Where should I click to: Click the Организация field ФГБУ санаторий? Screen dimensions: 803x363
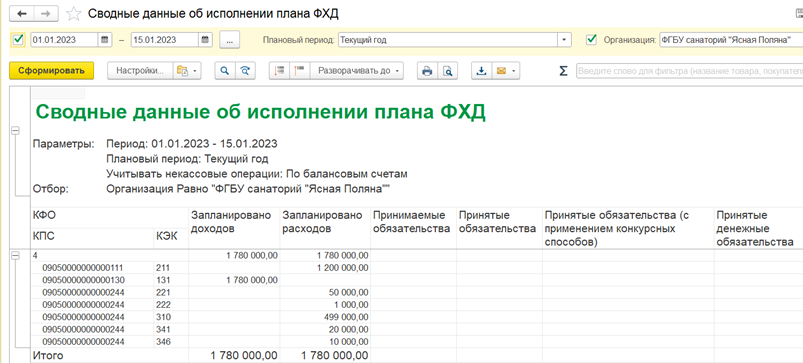click(731, 39)
